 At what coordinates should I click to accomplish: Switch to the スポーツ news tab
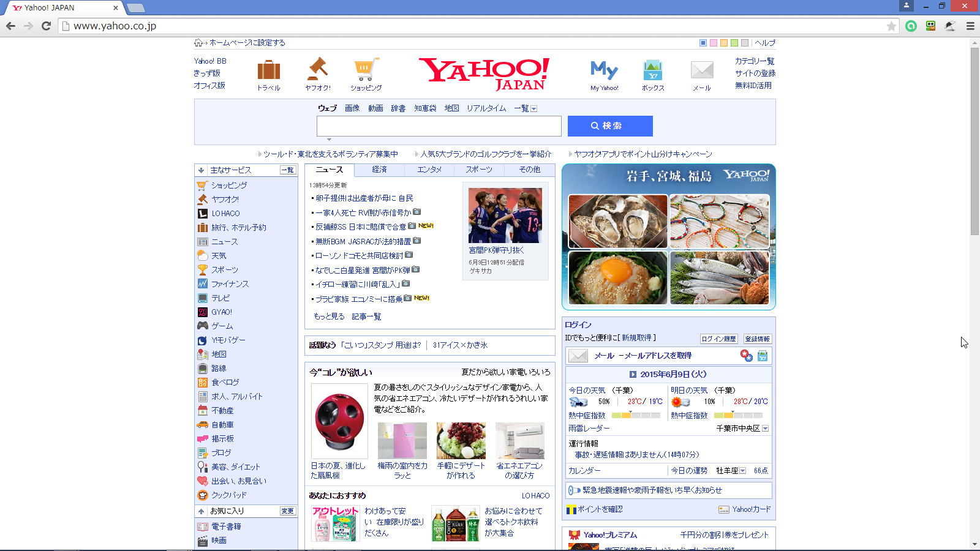pyautogui.click(x=479, y=170)
